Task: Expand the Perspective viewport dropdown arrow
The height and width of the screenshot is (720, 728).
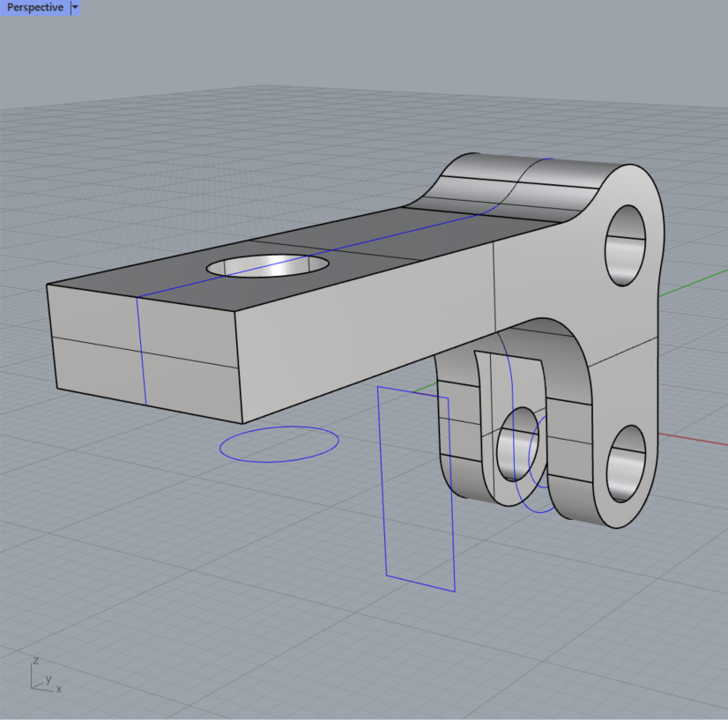Action: pos(75,7)
